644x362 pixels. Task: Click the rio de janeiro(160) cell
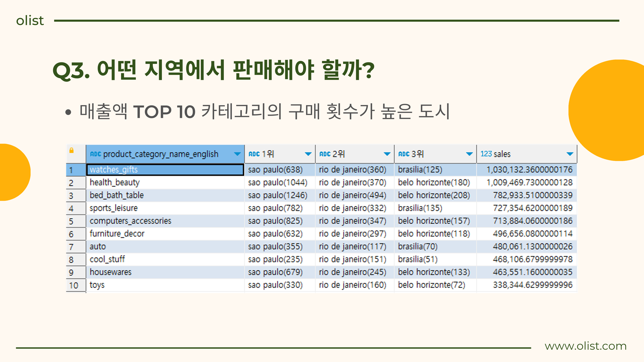tap(355, 285)
